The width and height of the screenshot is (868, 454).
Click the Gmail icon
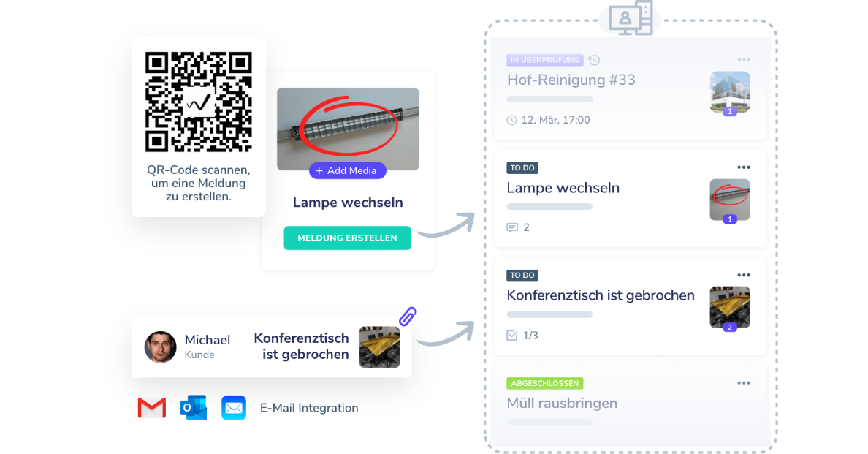[152, 408]
